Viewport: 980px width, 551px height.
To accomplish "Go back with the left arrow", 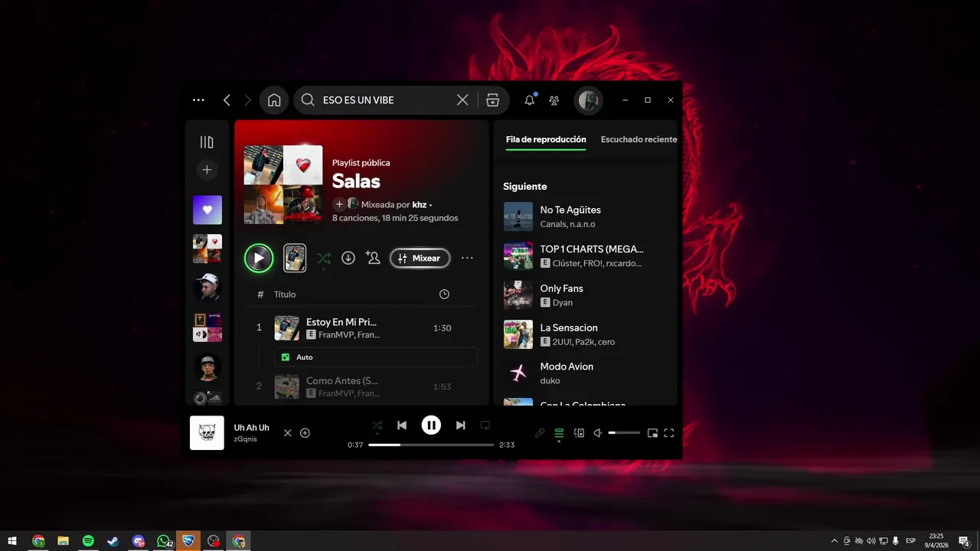I will coord(227,100).
